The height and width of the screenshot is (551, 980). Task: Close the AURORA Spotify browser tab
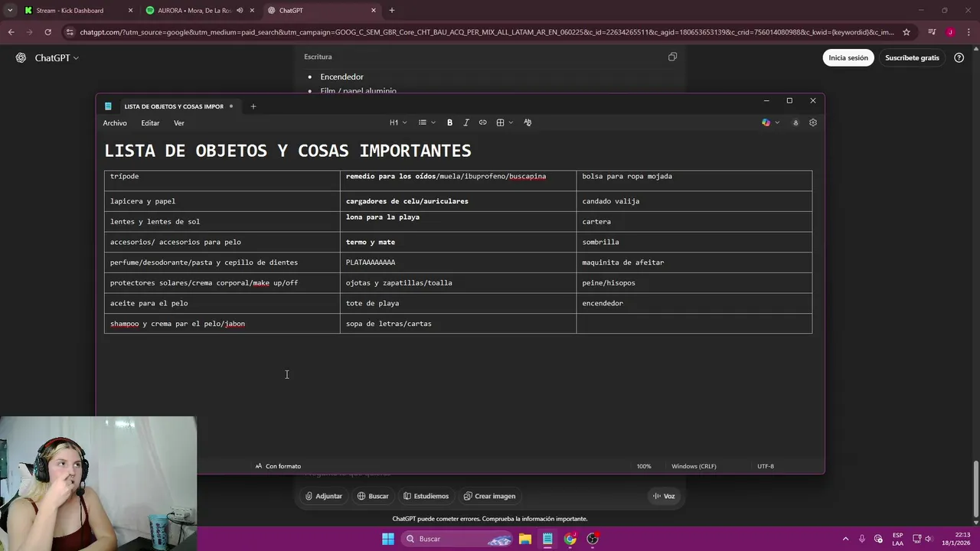[x=252, y=11]
